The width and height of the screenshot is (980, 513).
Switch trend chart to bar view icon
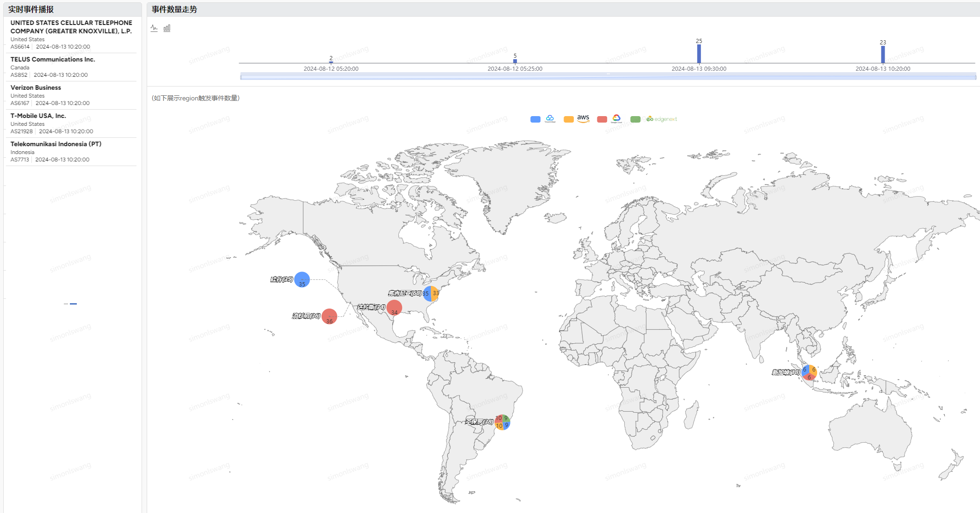(x=167, y=28)
